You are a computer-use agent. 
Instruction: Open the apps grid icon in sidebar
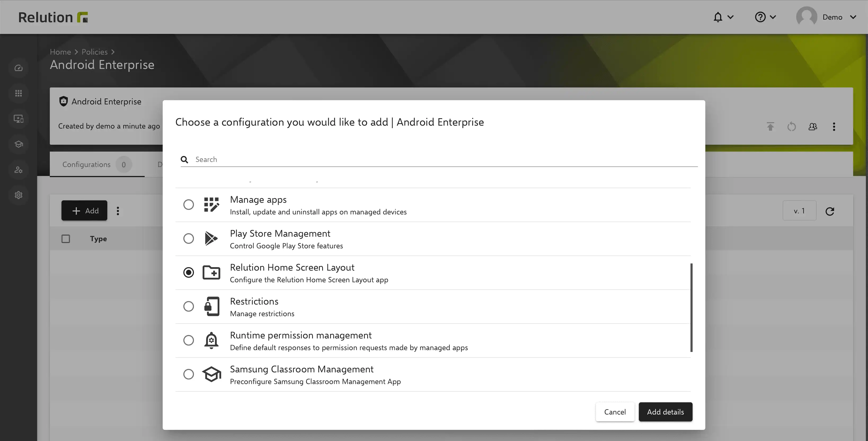click(19, 93)
